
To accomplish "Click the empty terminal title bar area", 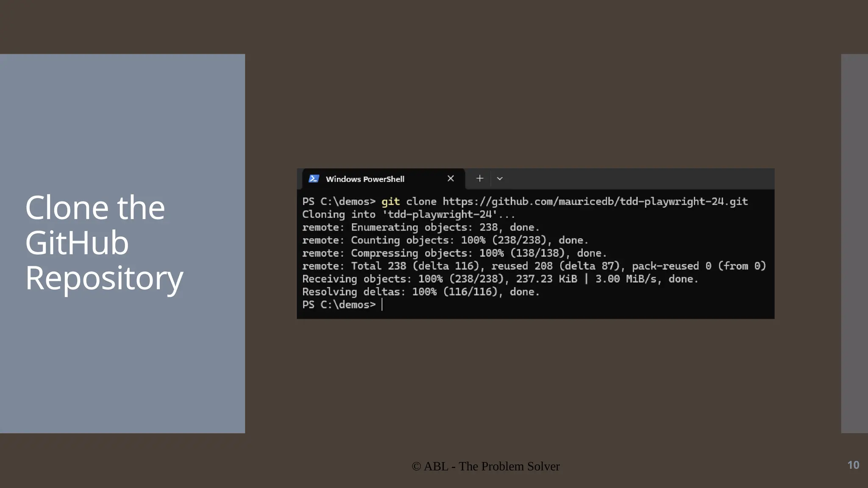I will [636, 179].
